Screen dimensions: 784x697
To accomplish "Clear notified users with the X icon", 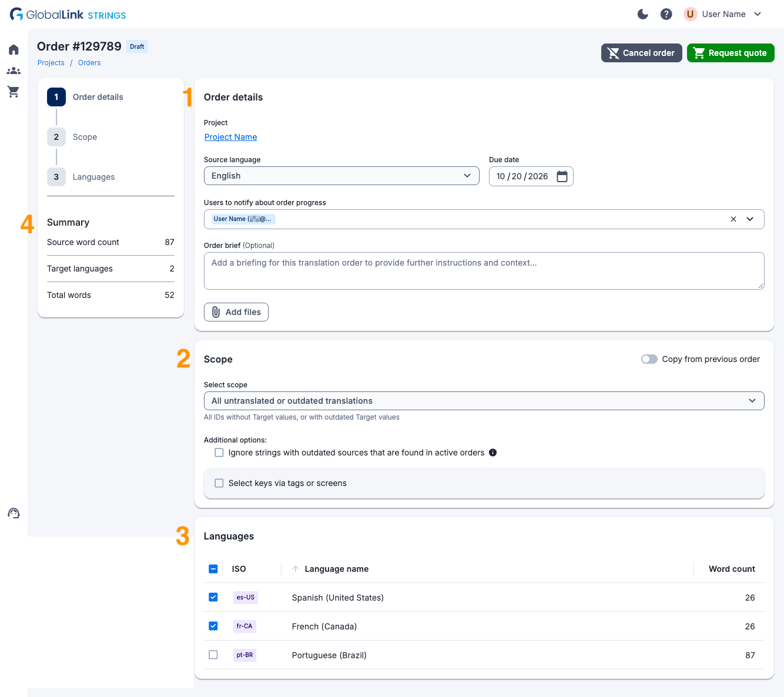I will point(733,219).
